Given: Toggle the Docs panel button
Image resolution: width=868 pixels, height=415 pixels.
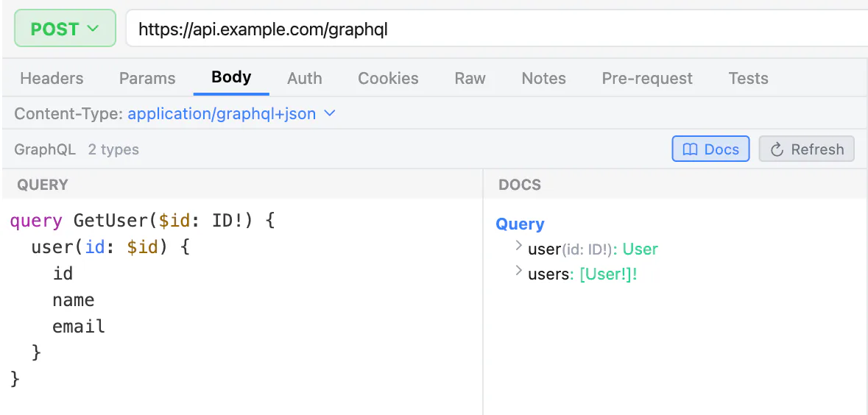Looking at the screenshot, I should [710, 149].
